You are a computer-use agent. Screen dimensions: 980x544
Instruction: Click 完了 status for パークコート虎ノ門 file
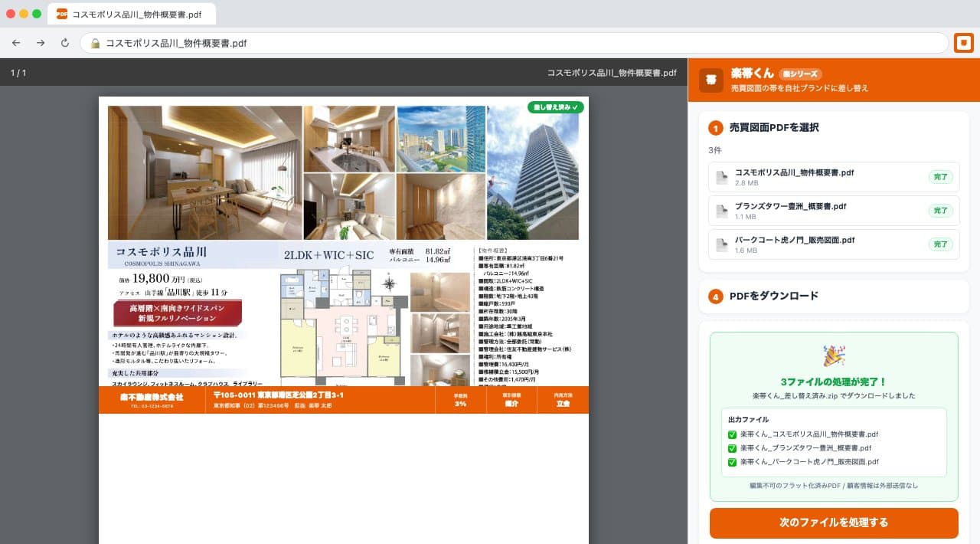click(941, 244)
